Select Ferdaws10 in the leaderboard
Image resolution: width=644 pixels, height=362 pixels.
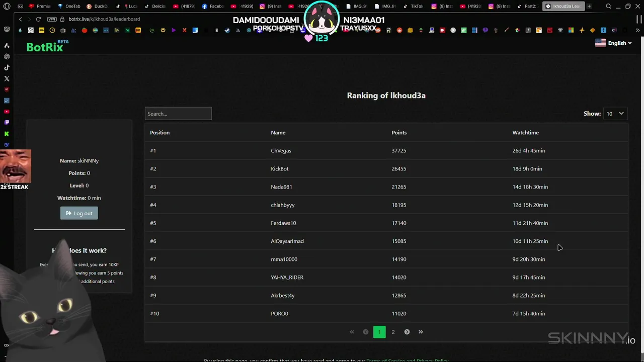(283, 223)
